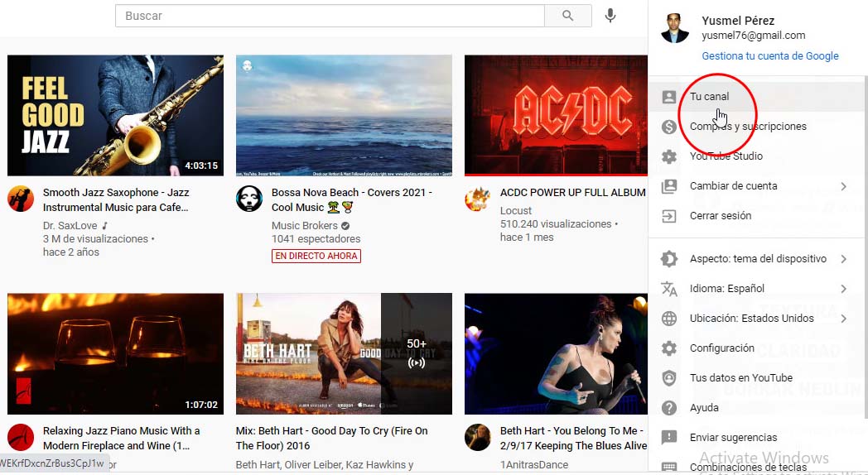868x475 pixels.
Task: Click the Ayuda question mark icon
Action: pos(668,408)
